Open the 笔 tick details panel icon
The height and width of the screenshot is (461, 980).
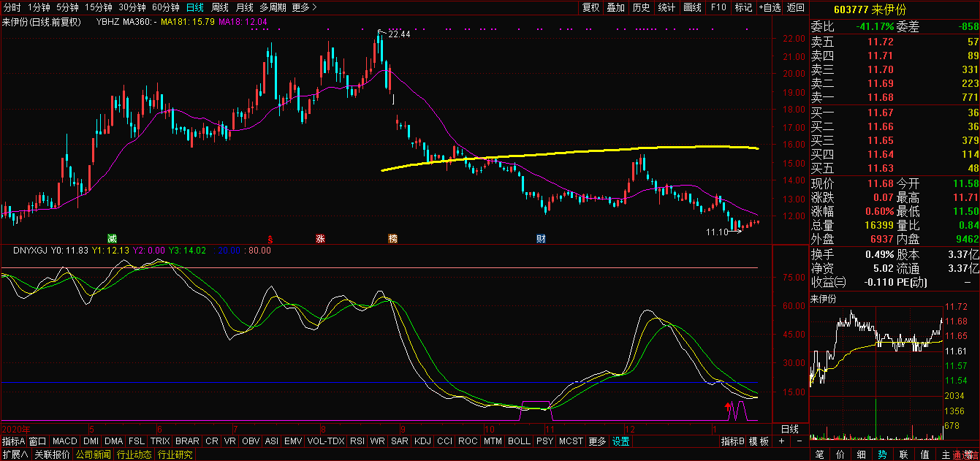[819, 454]
